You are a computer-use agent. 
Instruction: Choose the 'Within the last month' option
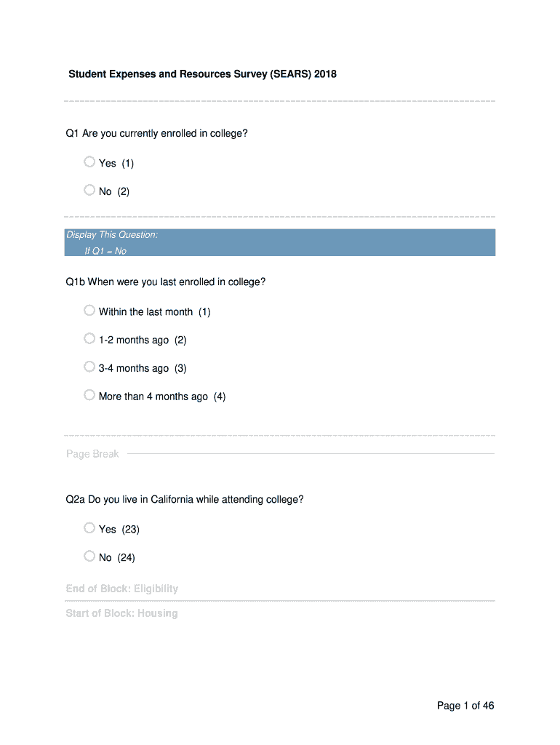pos(89,311)
